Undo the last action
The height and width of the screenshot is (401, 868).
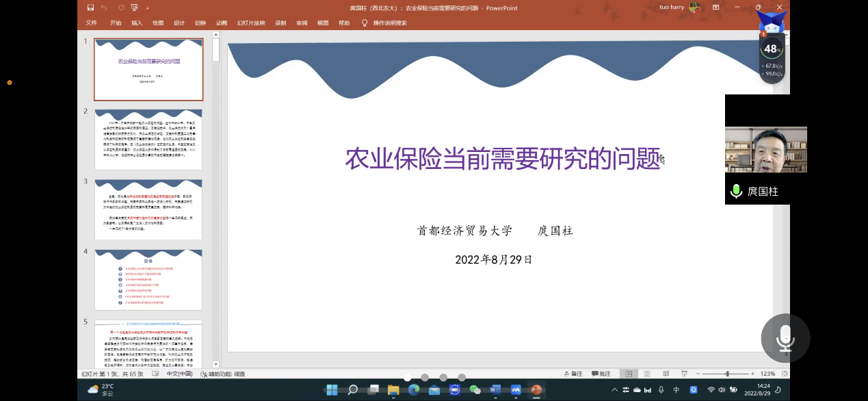(x=103, y=8)
